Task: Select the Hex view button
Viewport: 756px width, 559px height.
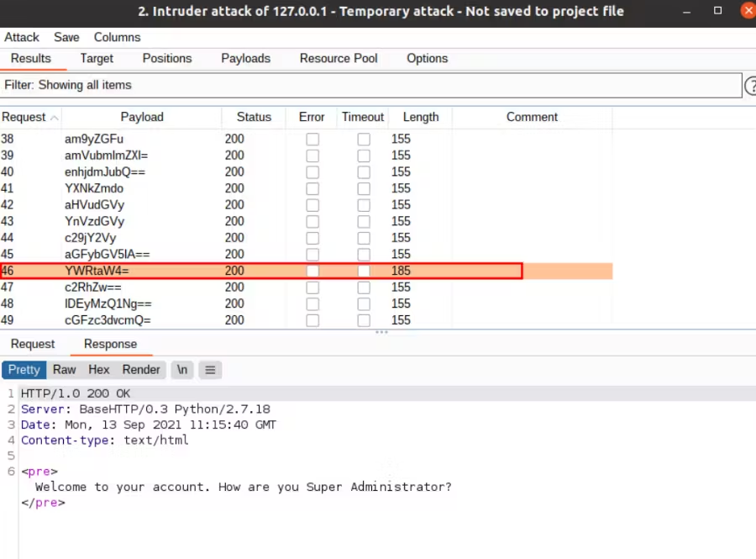Action: (99, 370)
